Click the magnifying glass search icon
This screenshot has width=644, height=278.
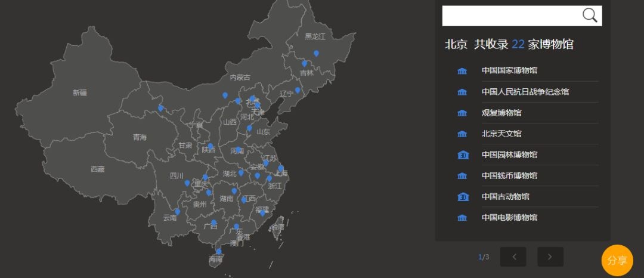point(590,15)
